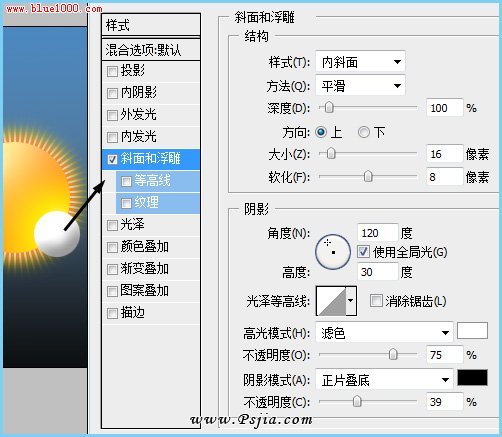This screenshot has width=502, height=437.
Task: Click the white highlight color swatch
Action: 472,331
